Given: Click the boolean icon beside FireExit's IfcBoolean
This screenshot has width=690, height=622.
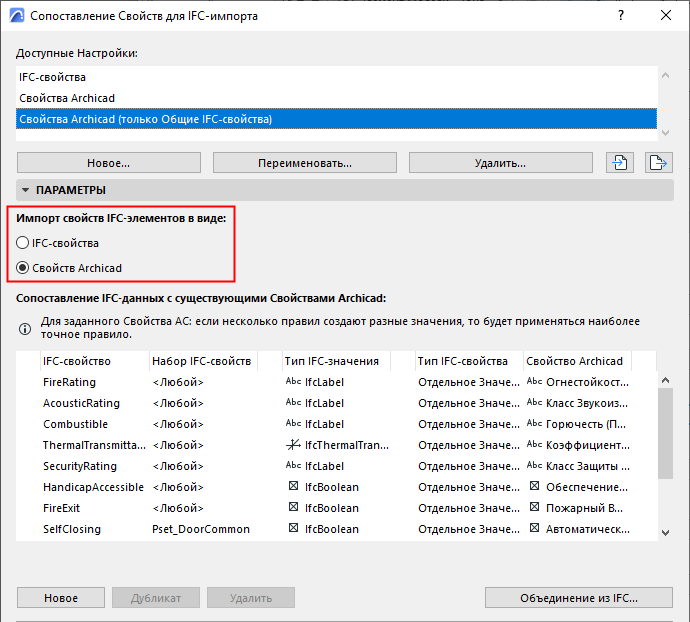Looking at the screenshot, I should [x=293, y=508].
